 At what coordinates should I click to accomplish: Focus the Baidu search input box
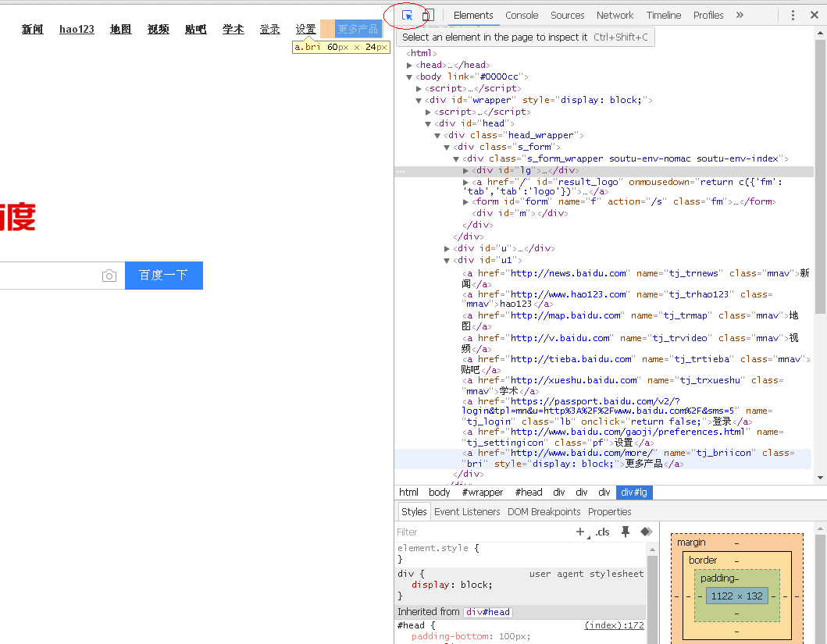[x=62, y=276]
